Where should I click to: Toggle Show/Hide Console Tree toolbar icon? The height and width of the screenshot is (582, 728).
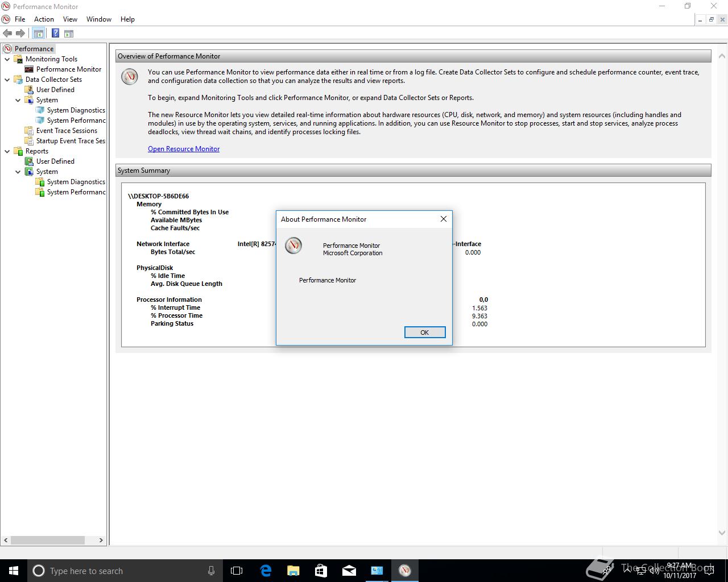click(x=39, y=34)
